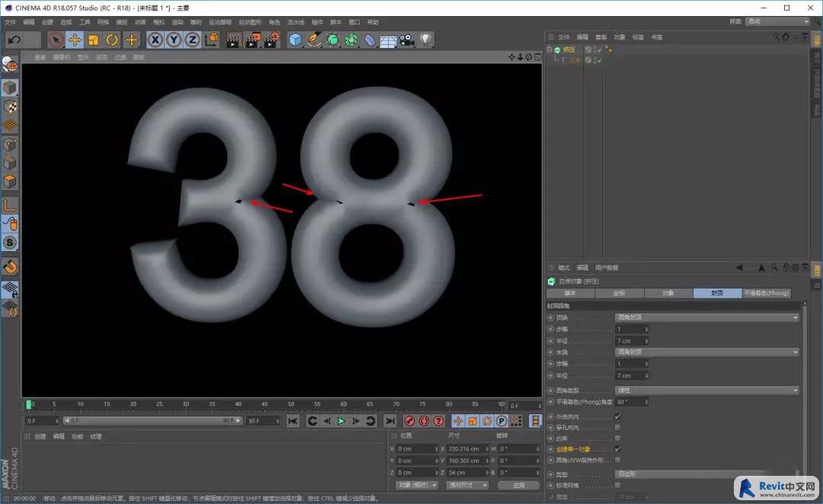Image resolution: width=823 pixels, height=504 pixels.
Task: Uncheck the 创建单一对象 checkbox
Action: (x=618, y=449)
